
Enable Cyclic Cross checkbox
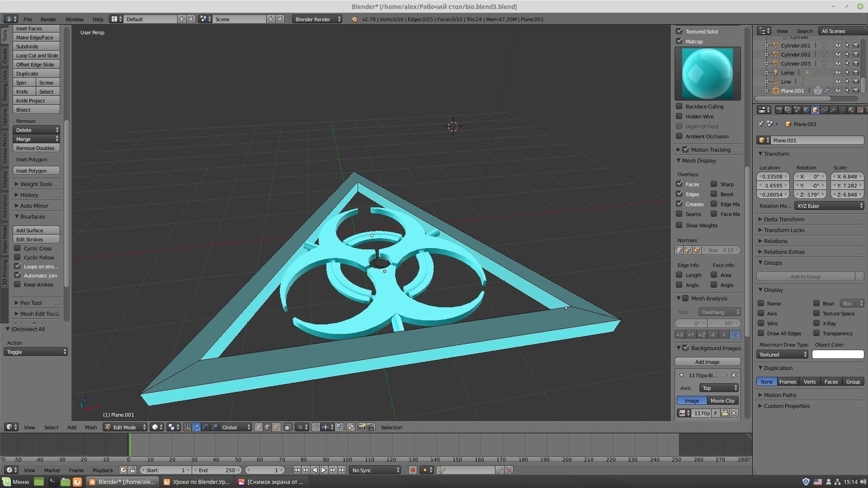point(17,248)
